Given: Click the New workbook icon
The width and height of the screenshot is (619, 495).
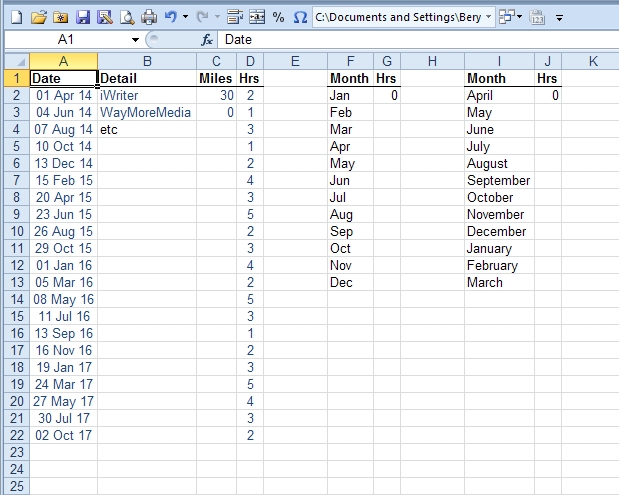Looking at the screenshot, I should (x=15, y=17).
